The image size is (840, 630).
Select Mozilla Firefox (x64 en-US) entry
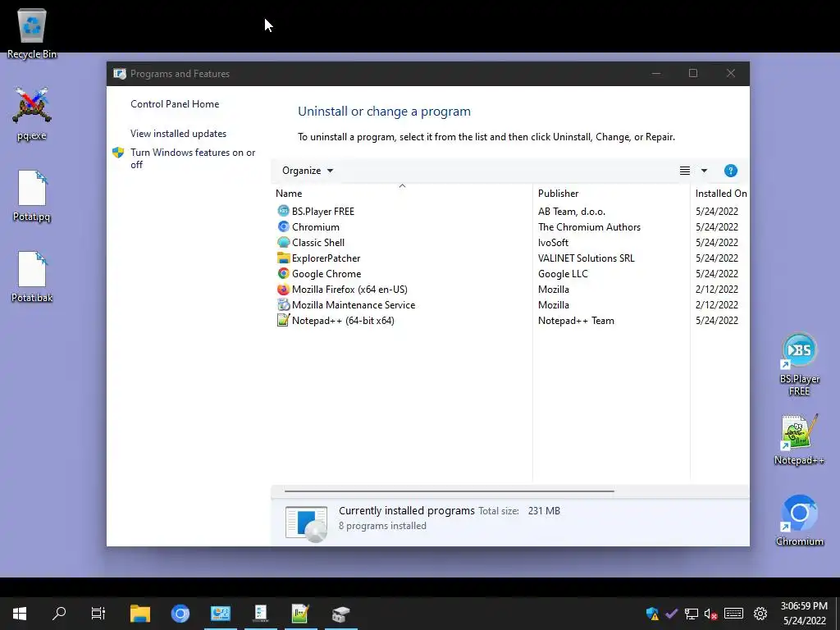(349, 289)
